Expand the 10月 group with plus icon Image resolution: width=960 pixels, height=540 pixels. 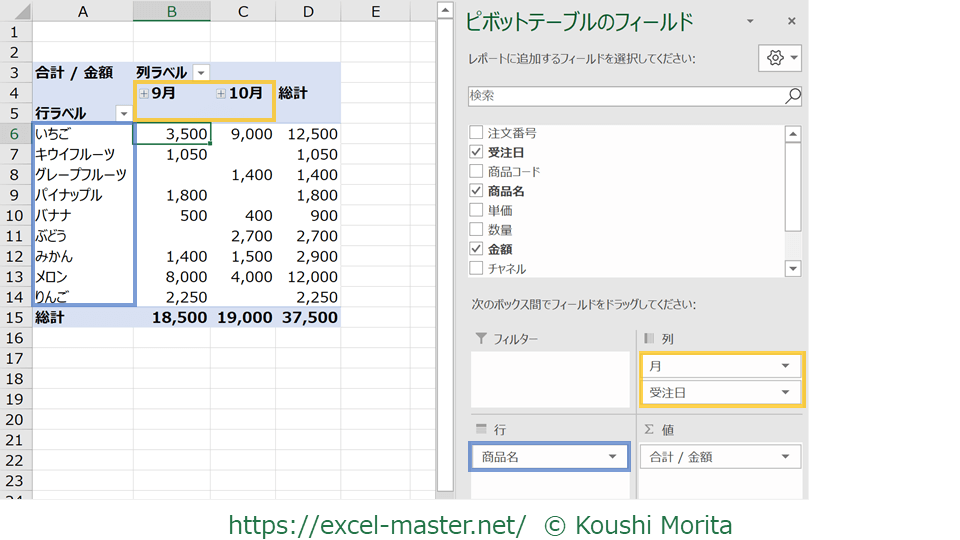point(221,93)
